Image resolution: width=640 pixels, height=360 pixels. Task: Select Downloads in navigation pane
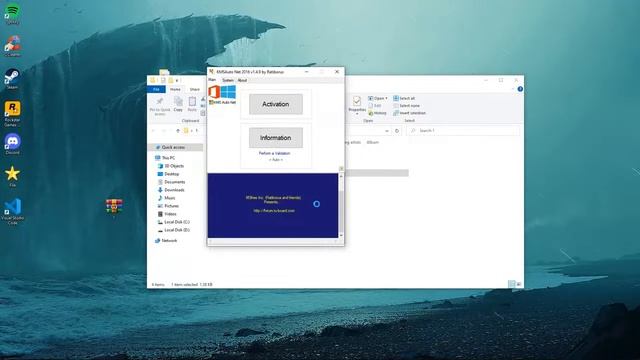[x=171, y=190]
